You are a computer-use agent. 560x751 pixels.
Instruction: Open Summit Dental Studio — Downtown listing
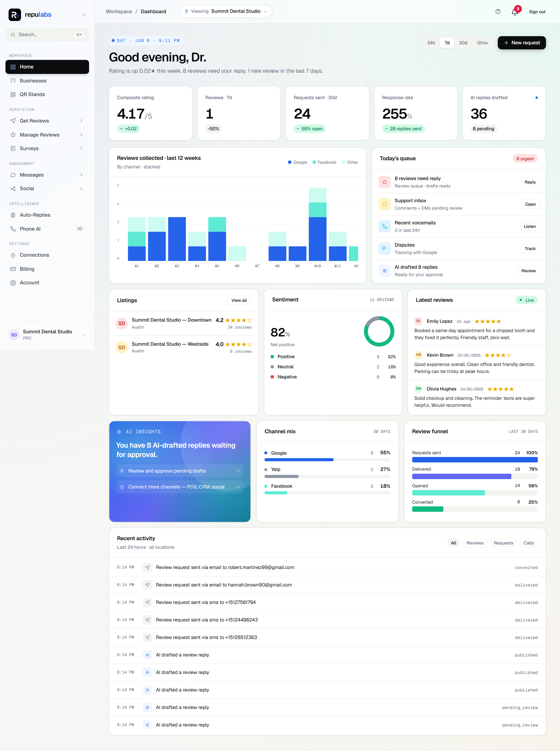click(x=183, y=323)
